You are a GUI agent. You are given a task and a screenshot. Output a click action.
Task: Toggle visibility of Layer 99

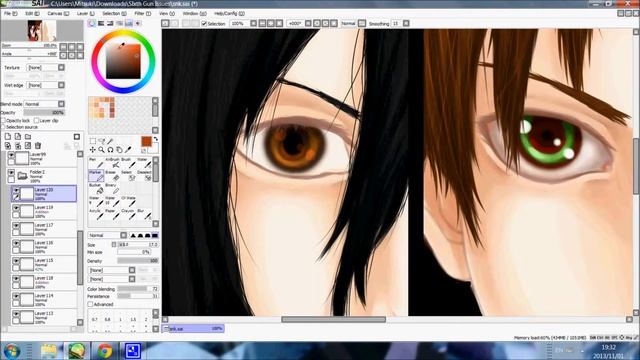11,155
